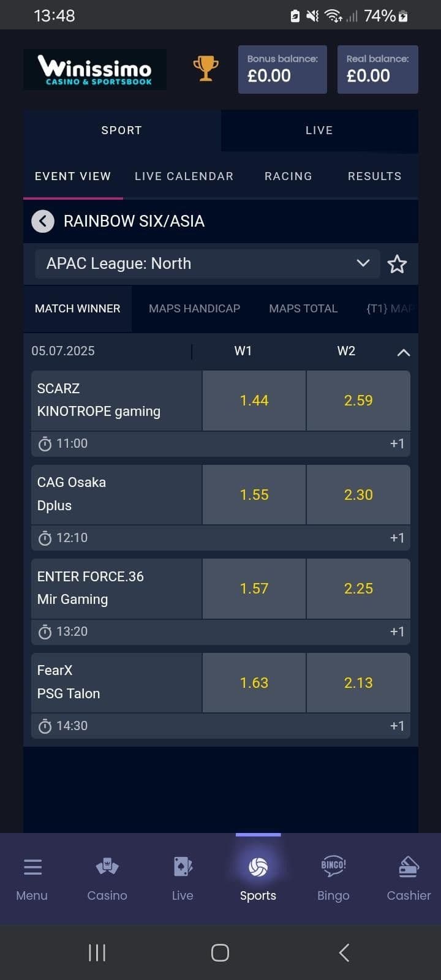Open the Winissimo logo link

point(94,69)
